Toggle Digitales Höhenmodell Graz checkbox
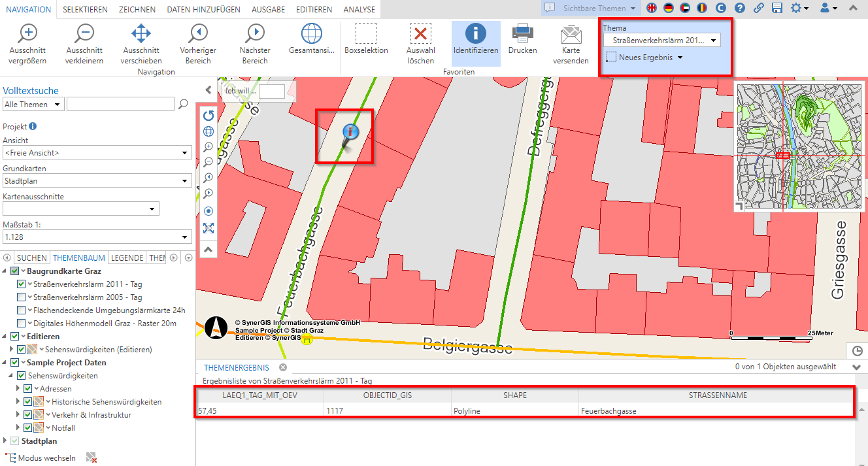 [22, 324]
